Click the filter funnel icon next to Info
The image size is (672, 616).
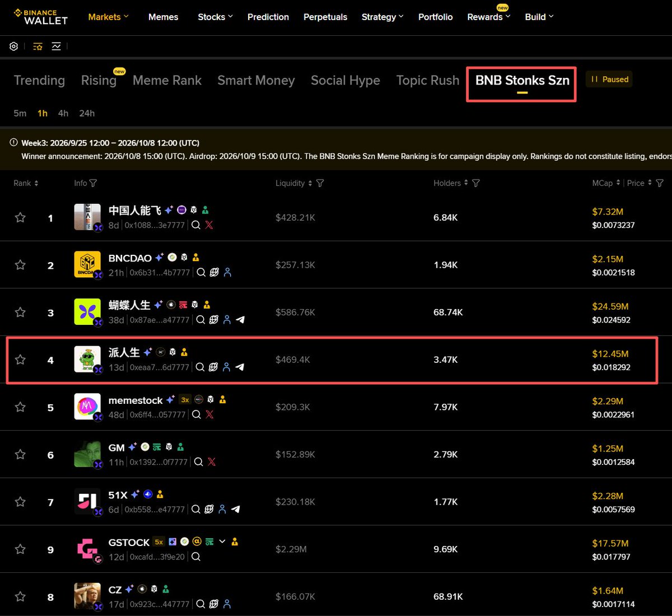[93, 183]
